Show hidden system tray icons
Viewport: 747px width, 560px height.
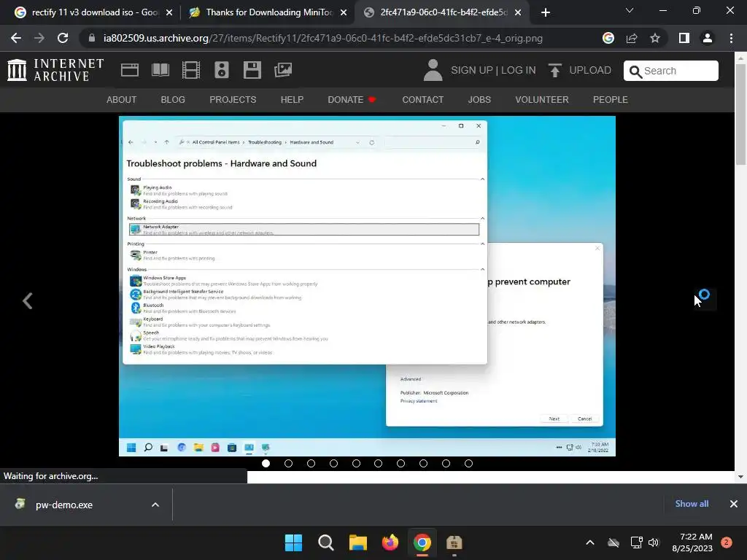589,542
